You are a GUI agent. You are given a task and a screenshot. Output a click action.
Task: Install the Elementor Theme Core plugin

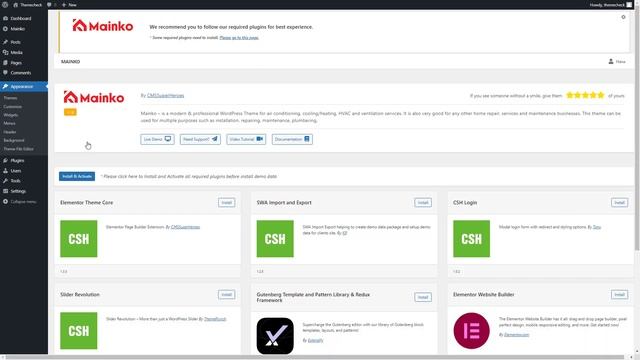(227, 202)
